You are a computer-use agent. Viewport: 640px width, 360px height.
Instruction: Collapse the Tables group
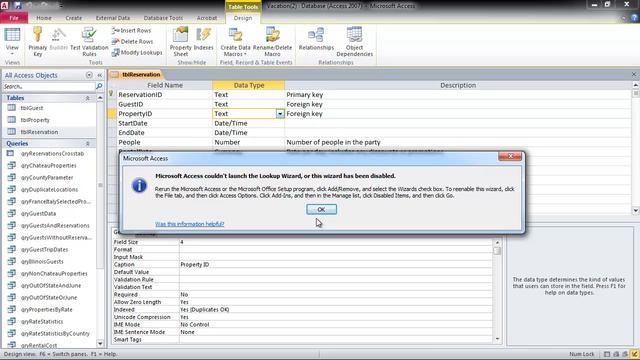click(x=87, y=98)
